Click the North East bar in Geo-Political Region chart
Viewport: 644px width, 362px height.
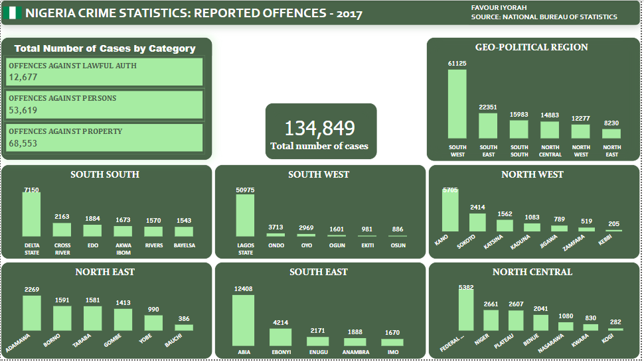point(611,133)
